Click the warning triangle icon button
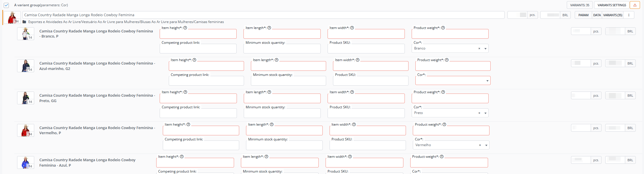 point(635,5)
